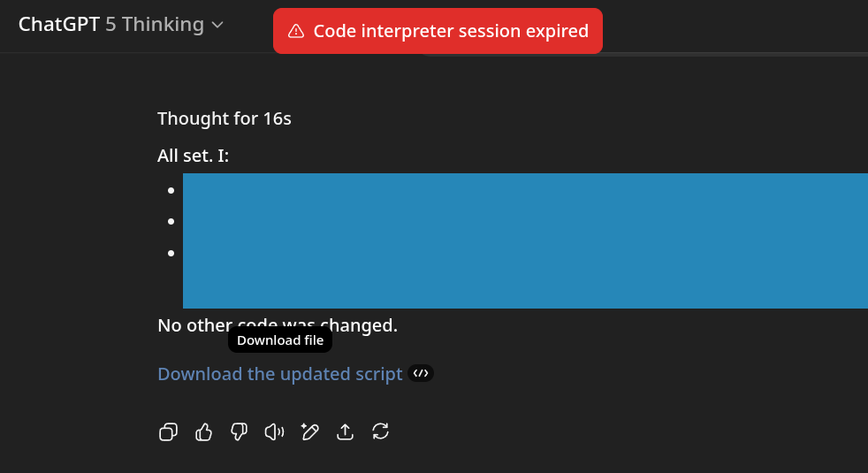
Task: Give the response a thumbs up
Action: [204, 431]
